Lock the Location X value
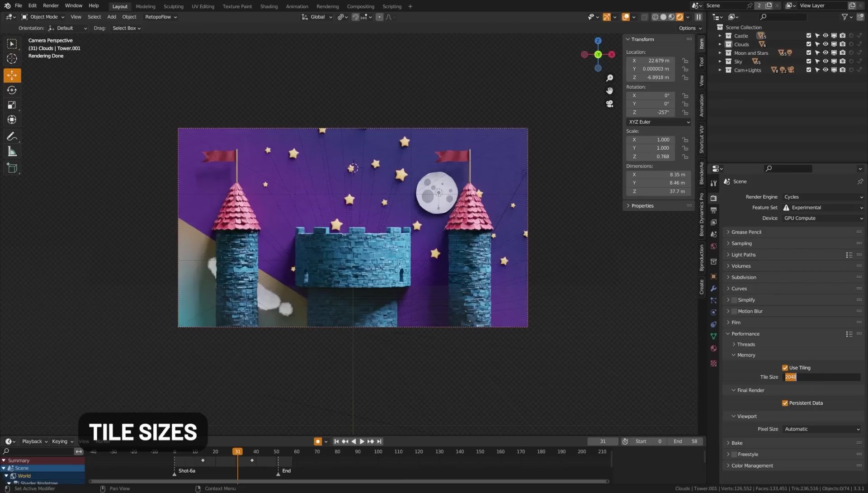The height and width of the screenshot is (493, 868). (685, 61)
